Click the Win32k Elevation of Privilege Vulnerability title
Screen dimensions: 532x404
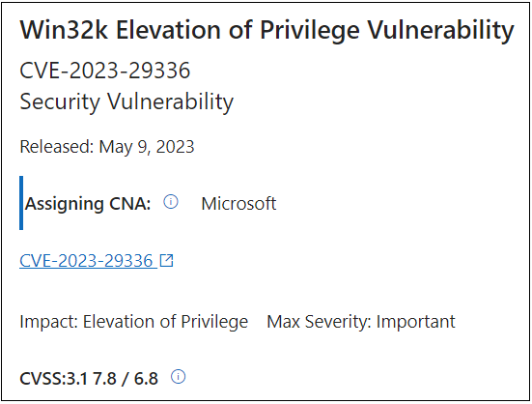267,31
